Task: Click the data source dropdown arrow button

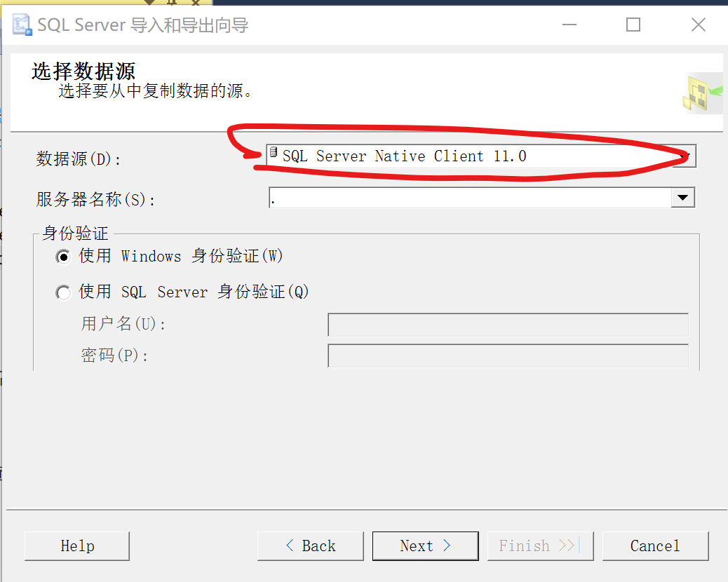Action: coord(685,156)
